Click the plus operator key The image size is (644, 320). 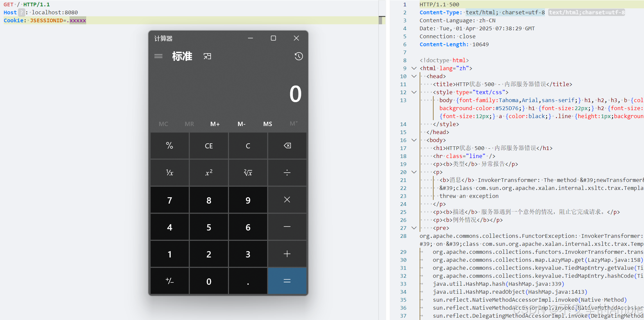(287, 254)
